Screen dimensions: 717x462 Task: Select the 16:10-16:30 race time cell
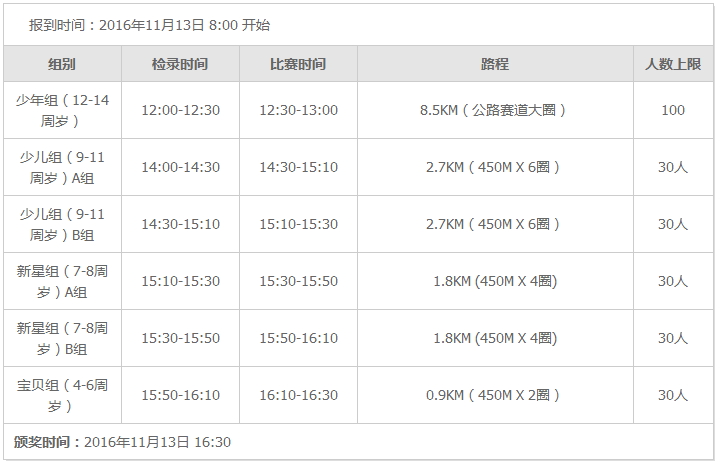click(x=298, y=395)
